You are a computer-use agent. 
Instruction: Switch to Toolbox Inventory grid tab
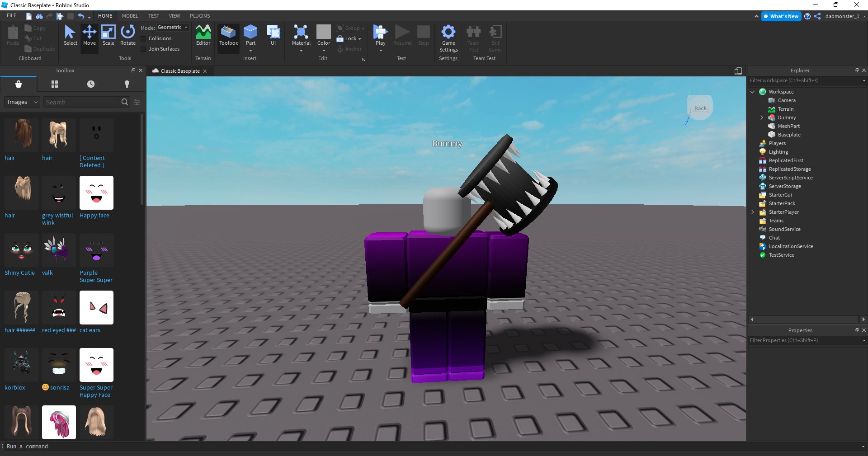click(55, 84)
